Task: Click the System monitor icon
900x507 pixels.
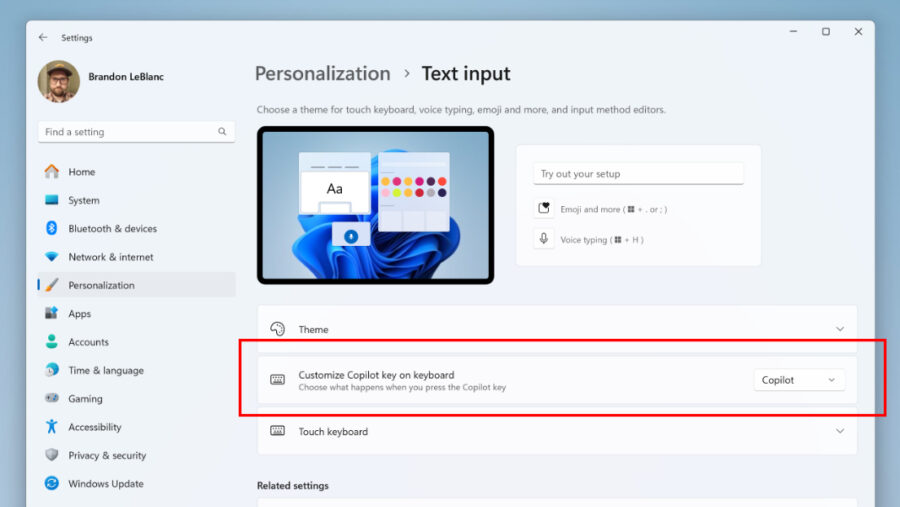Action: (x=52, y=200)
